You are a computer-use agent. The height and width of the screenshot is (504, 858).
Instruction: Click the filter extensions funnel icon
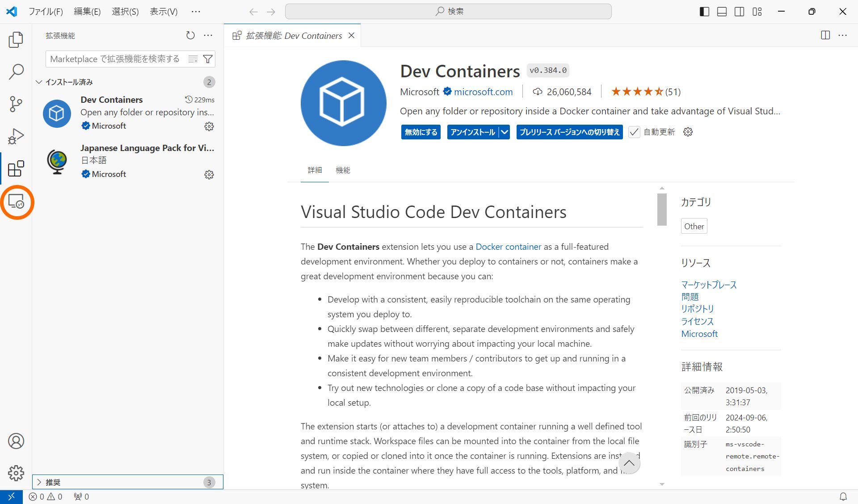coord(208,59)
